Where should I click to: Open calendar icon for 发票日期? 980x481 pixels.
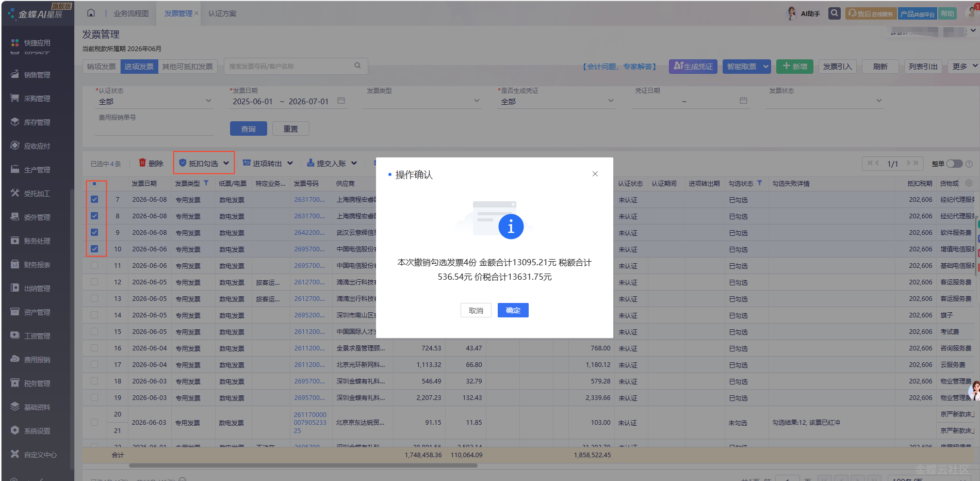341,101
